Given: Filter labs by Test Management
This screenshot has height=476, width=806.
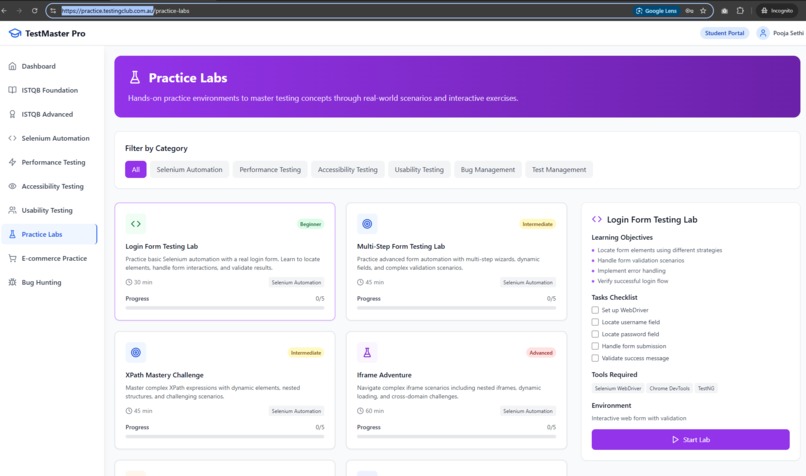Looking at the screenshot, I should pyautogui.click(x=559, y=169).
